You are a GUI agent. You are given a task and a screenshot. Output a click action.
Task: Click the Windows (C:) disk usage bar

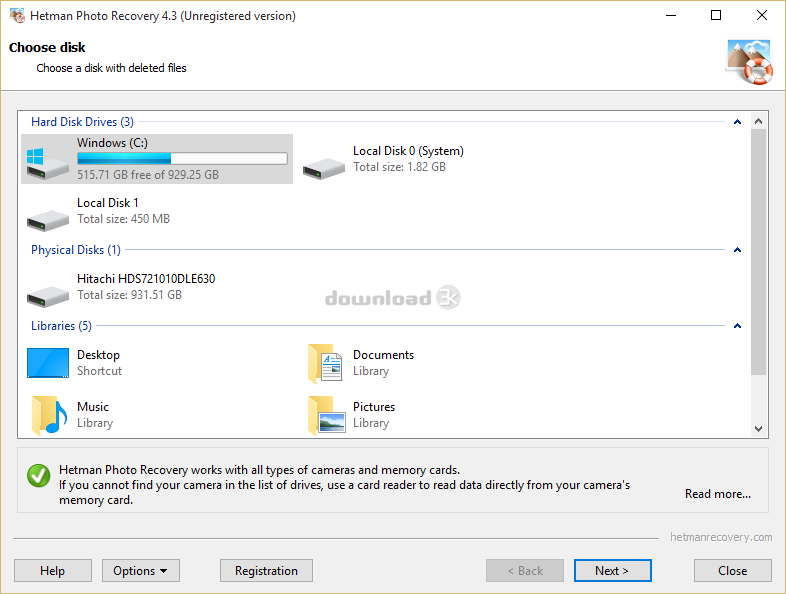(182, 159)
